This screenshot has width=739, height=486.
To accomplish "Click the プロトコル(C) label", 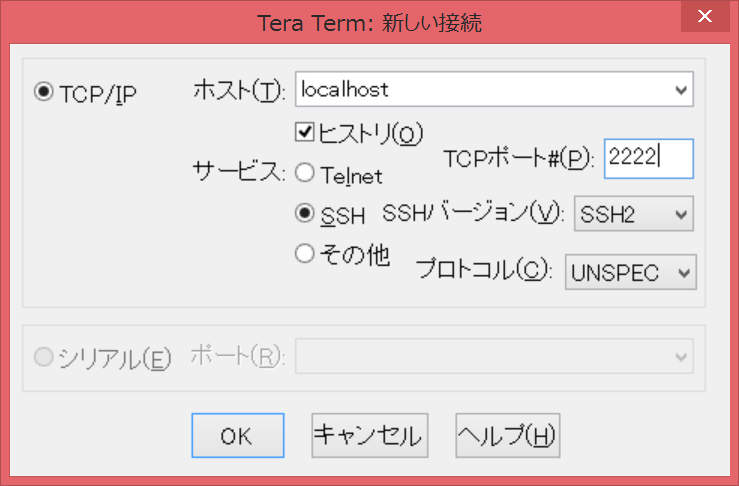I will coord(484,269).
